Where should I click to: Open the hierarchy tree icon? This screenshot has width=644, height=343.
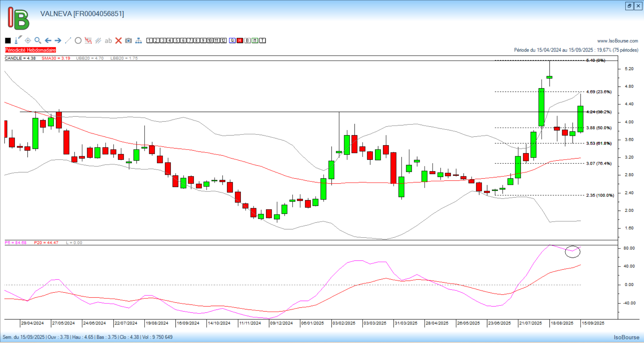[x=139, y=41]
